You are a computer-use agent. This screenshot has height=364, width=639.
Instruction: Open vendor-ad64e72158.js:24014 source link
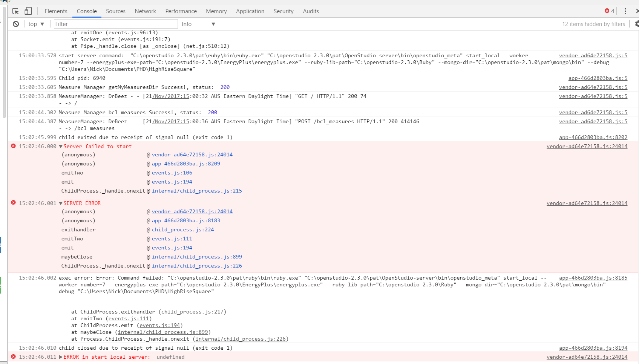(192, 154)
